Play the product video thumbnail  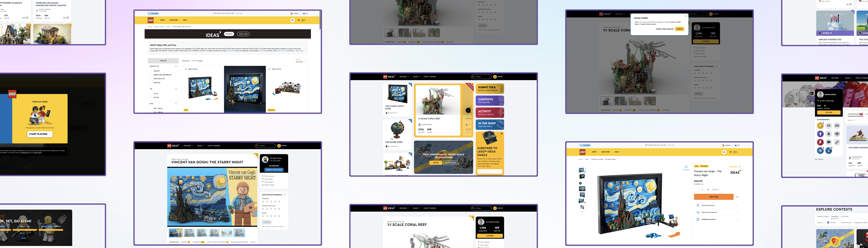(x=580, y=183)
